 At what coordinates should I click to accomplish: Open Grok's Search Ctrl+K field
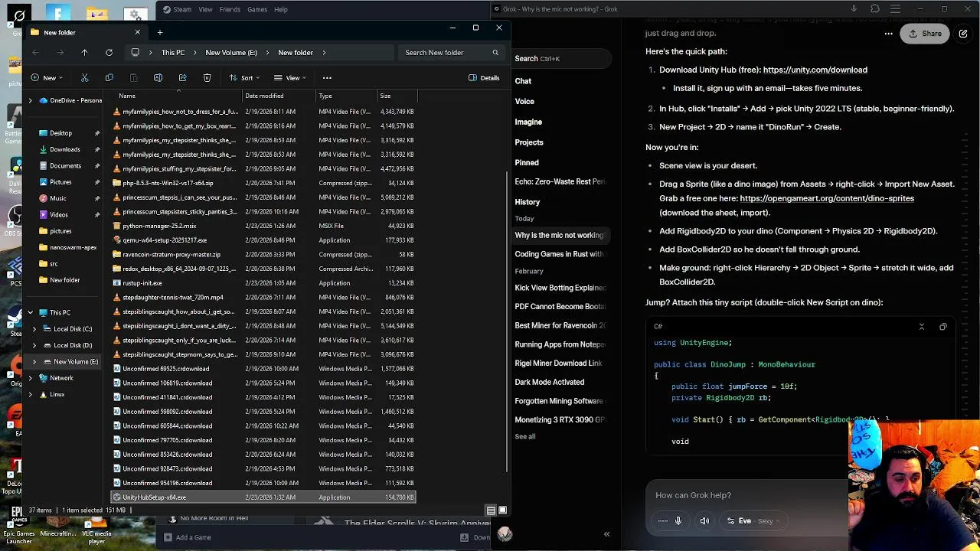pyautogui.click(x=563, y=58)
